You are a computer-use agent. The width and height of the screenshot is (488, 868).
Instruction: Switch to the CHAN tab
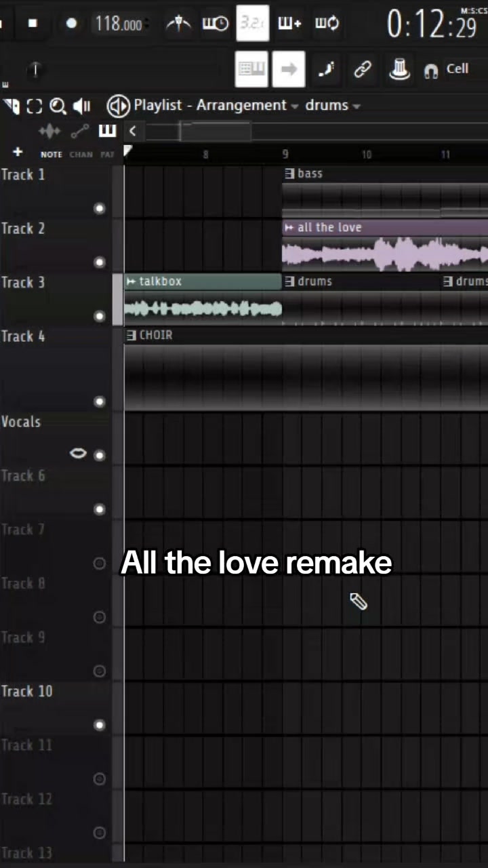point(81,155)
